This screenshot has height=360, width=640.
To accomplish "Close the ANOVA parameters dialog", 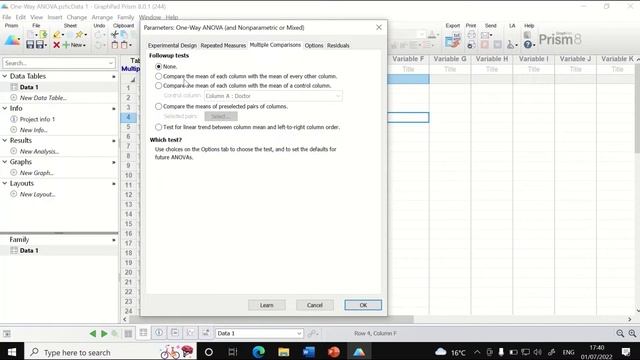I will click(x=379, y=27).
